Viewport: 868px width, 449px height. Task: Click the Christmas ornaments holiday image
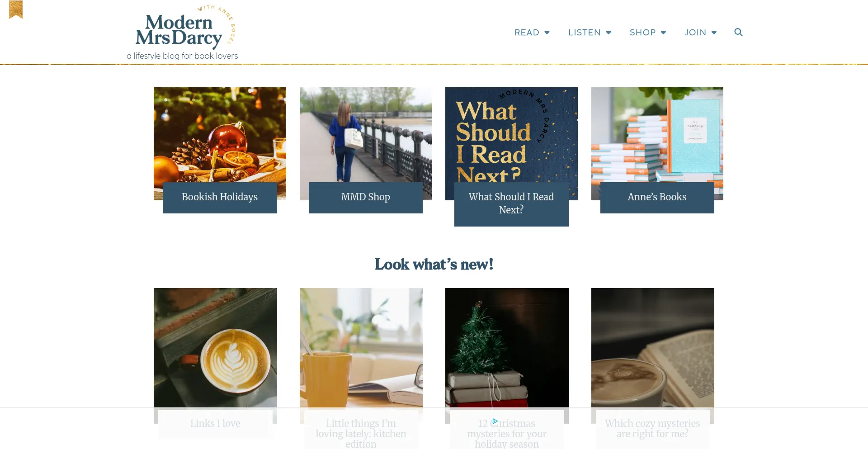coord(220,135)
